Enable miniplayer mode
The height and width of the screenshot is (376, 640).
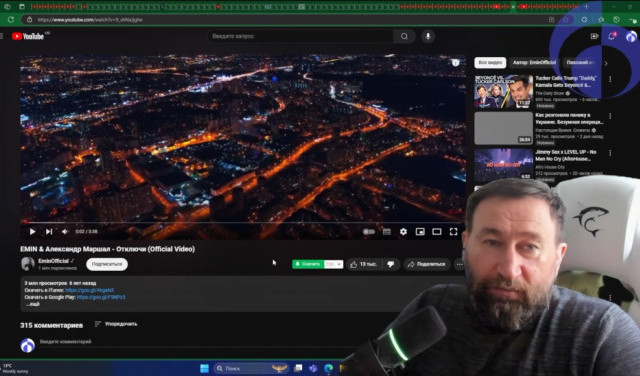(x=420, y=231)
